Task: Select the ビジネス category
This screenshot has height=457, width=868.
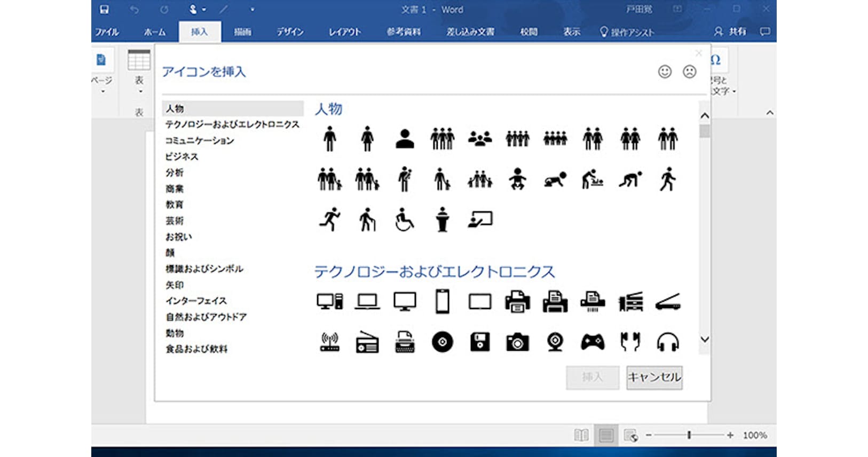Action: [182, 156]
